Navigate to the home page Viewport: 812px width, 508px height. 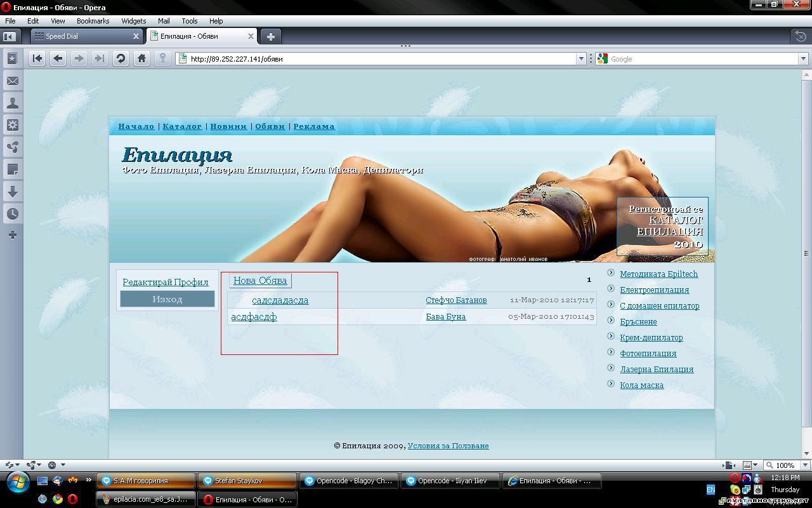pyautogui.click(x=142, y=58)
